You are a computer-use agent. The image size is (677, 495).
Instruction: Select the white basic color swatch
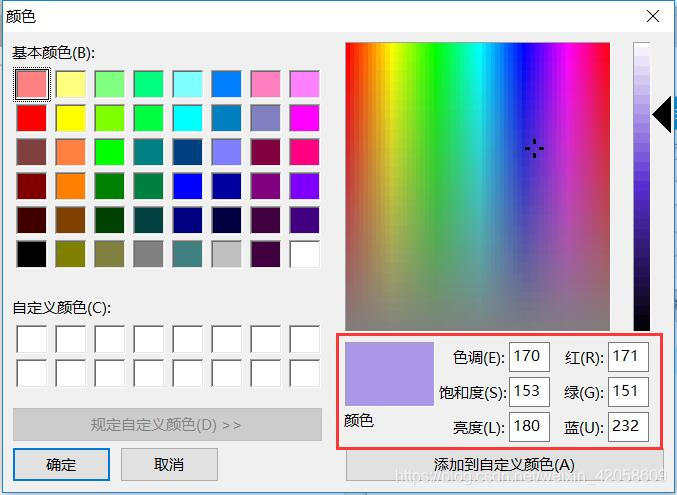pyautogui.click(x=304, y=254)
